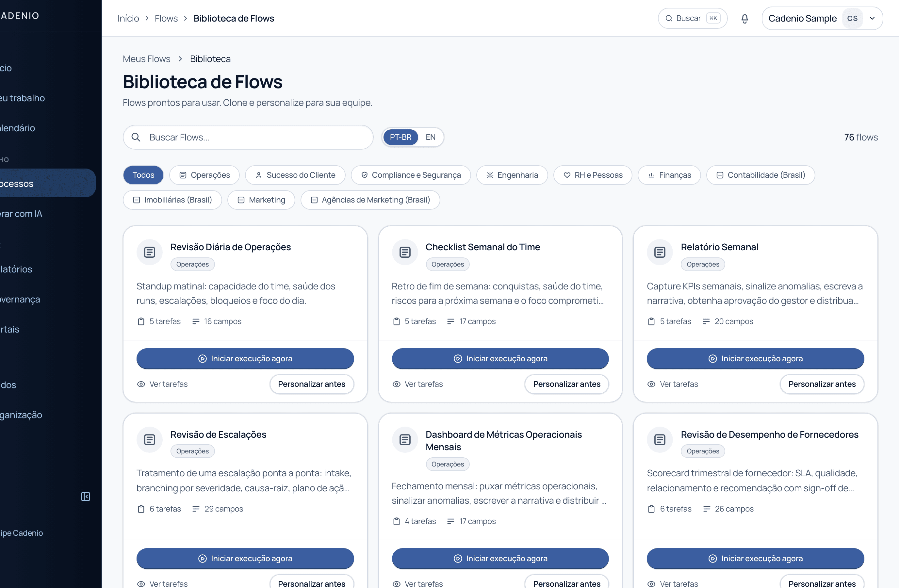This screenshot has height=588, width=899.
Task: Filter by Contabilidade (Brasil) category
Action: click(760, 175)
